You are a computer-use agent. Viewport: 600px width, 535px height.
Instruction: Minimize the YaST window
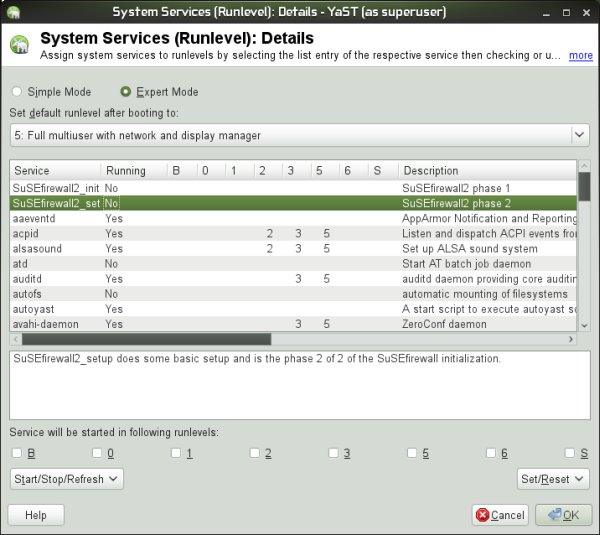[546, 13]
